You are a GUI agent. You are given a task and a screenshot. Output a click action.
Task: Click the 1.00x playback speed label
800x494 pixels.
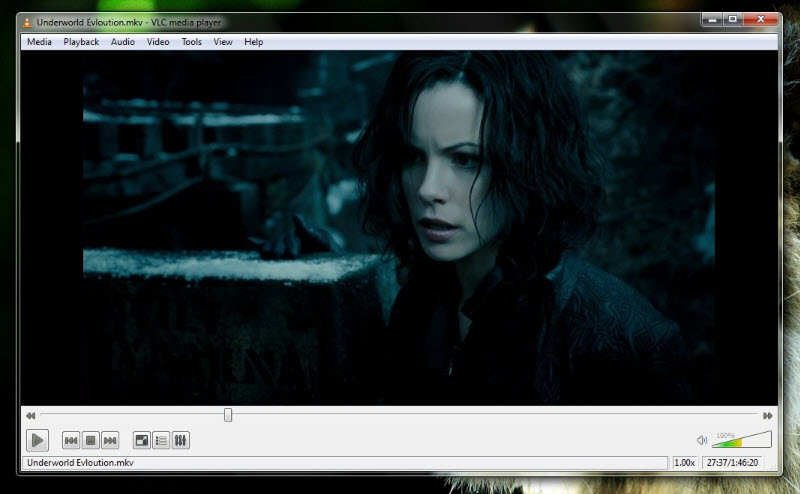[684, 462]
